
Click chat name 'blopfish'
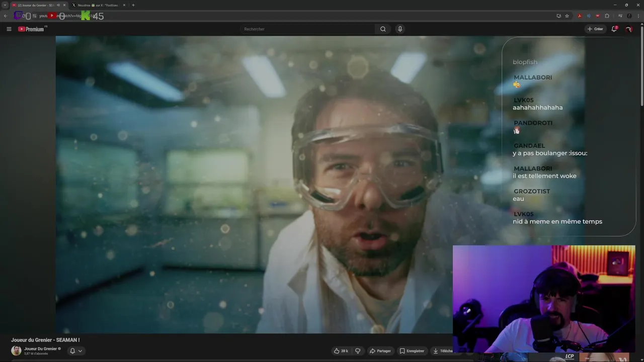click(525, 62)
